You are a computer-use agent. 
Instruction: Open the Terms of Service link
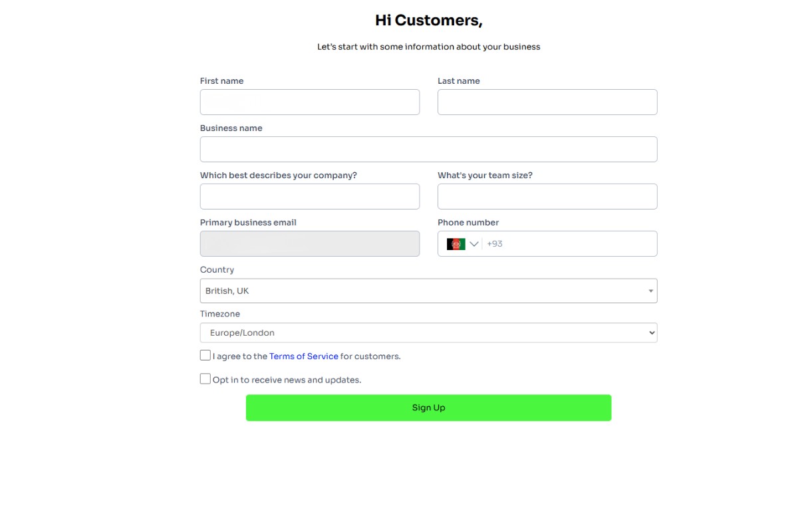[303, 356]
